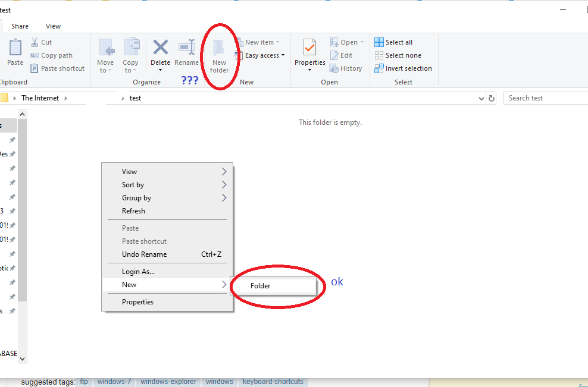This screenshot has width=588, height=387.
Task: Switch to the Share ribbon tab
Action: (20, 26)
